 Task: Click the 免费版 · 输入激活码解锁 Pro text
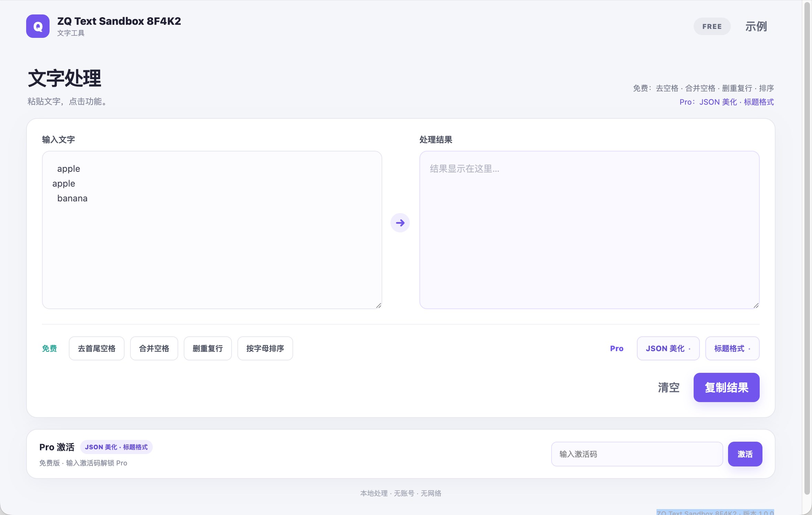point(83,463)
